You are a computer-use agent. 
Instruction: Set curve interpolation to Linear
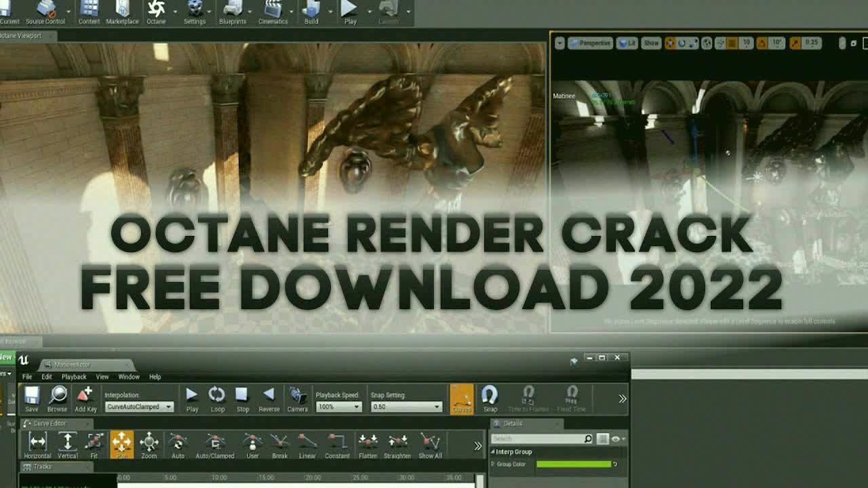coord(307,445)
